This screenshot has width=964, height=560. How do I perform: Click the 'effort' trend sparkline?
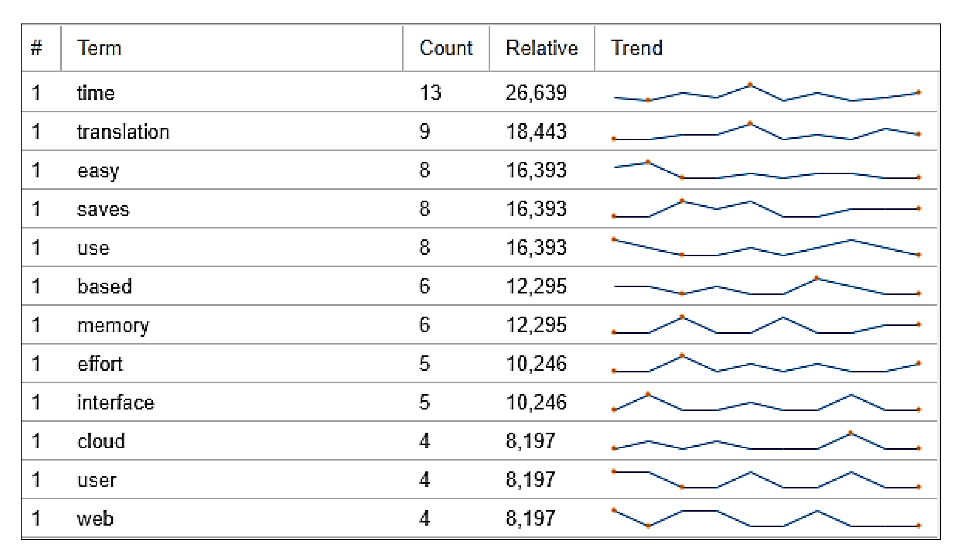tap(766, 364)
